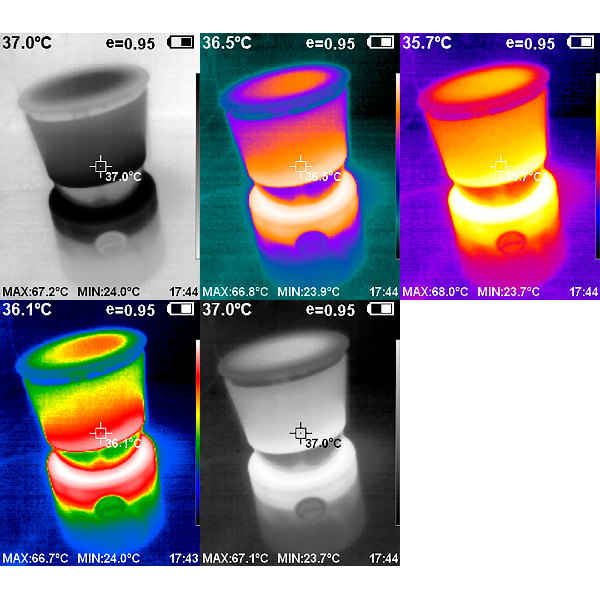Click crosshair in top-left grayscale image
This screenshot has height=600, width=600.
coord(100,165)
